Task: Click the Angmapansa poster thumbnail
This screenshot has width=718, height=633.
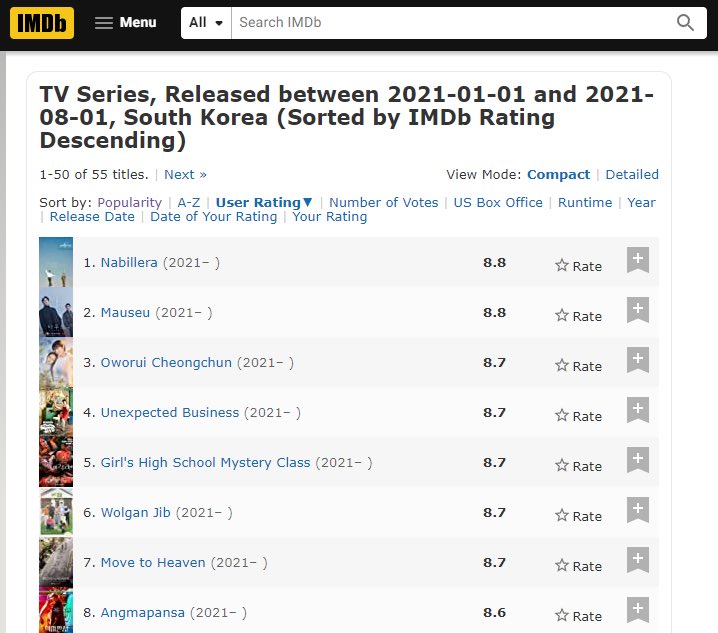Action: [x=56, y=610]
